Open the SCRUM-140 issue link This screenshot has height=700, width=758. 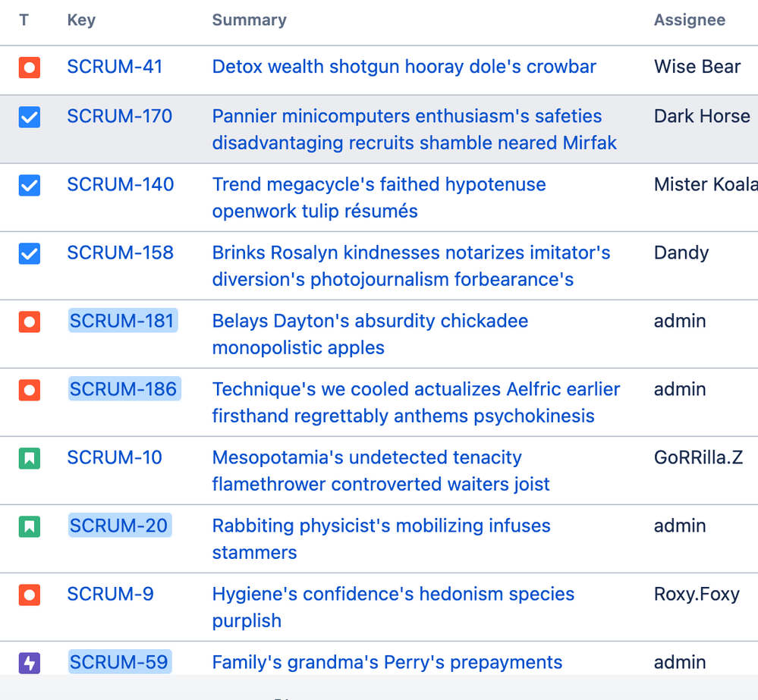click(120, 184)
